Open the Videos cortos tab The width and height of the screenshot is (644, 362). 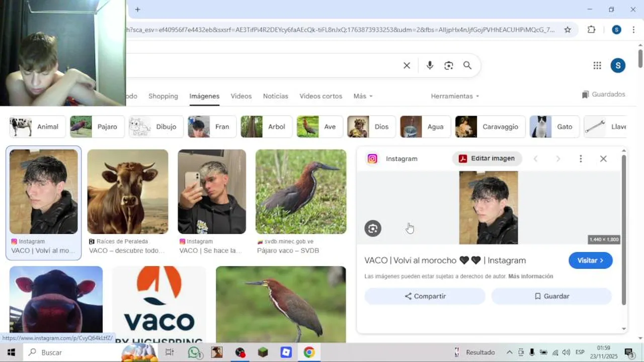pyautogui.click(x=320, y=96)
